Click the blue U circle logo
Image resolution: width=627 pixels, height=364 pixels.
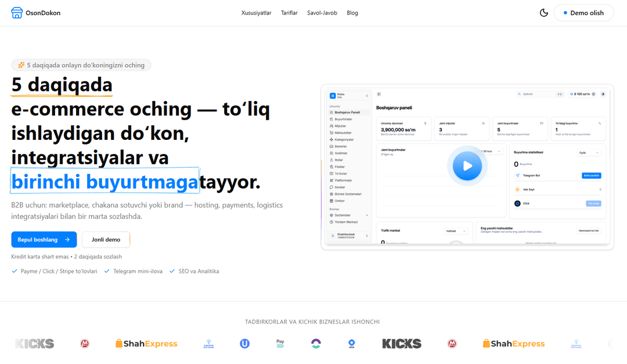[x=244, y=344]
